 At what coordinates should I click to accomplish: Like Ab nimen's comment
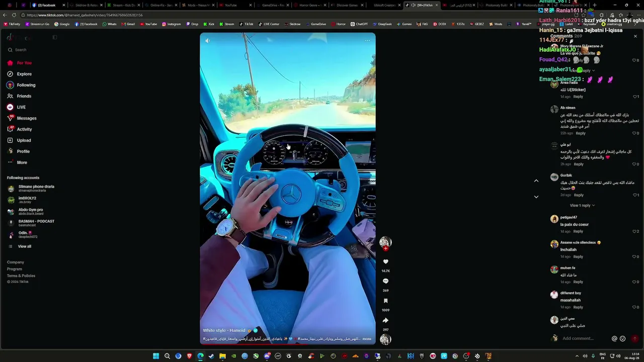point(635,133)
